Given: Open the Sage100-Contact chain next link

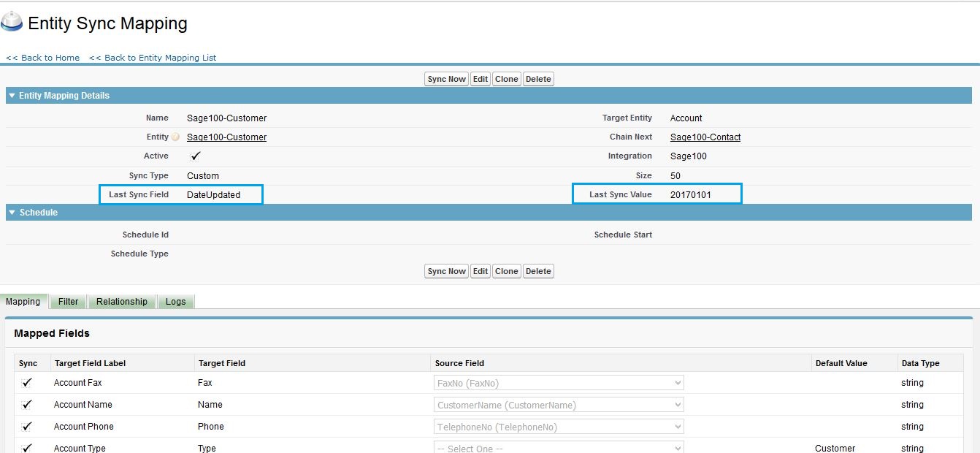Looking at the screenshot, I should pyautogui.click(x=705, y=137).
